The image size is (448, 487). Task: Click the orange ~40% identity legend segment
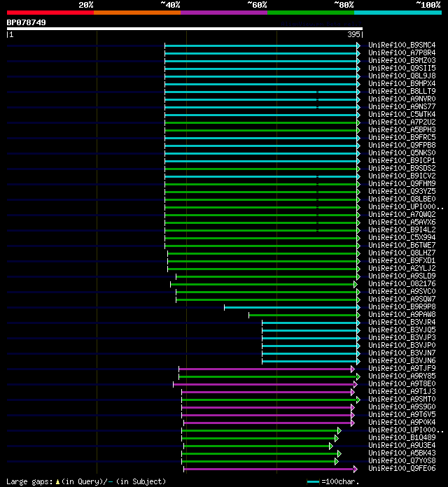pyautogui.click(x=137, y=13)
